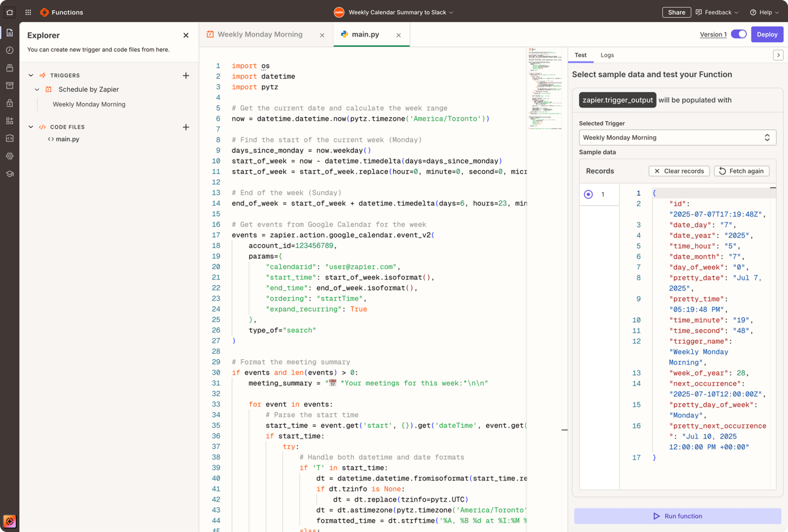788x532 pixels.
Task: Click the Deploy button
Action: click(x=767, y=34)
